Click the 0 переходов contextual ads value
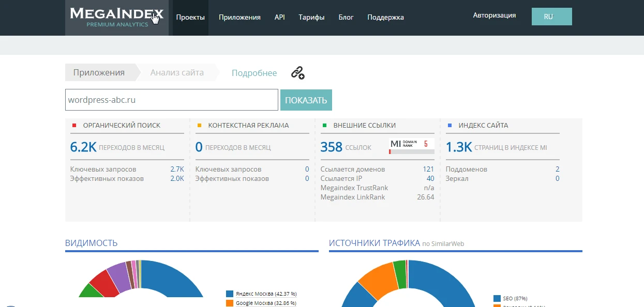The image size is (644, 307). [x=199, y=147]
